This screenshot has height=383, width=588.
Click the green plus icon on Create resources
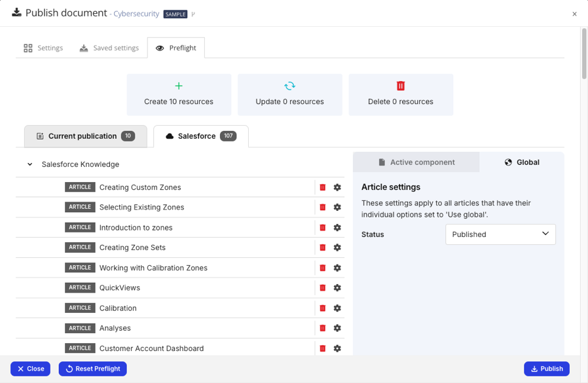pyautogui.click(x=179, y=85)
